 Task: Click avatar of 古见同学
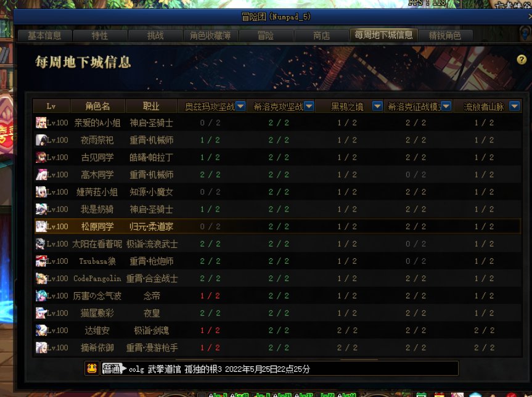tap(41, 157)
